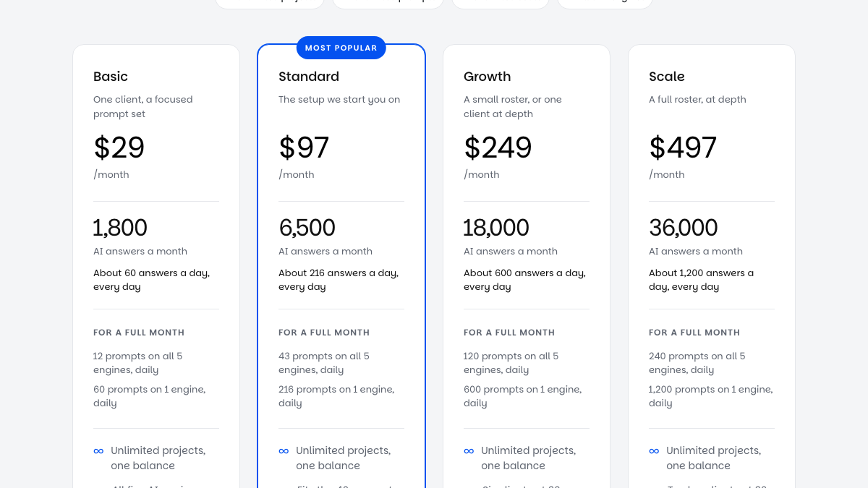Click 'AI answers a month' under 36,000
The width and height of the screenshot is (868, 488).
696,252
